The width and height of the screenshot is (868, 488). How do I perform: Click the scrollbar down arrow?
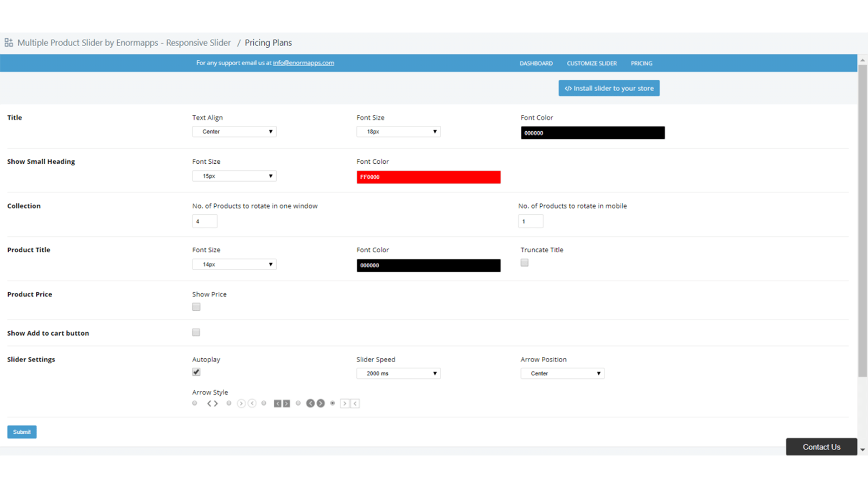pos(862,450)
